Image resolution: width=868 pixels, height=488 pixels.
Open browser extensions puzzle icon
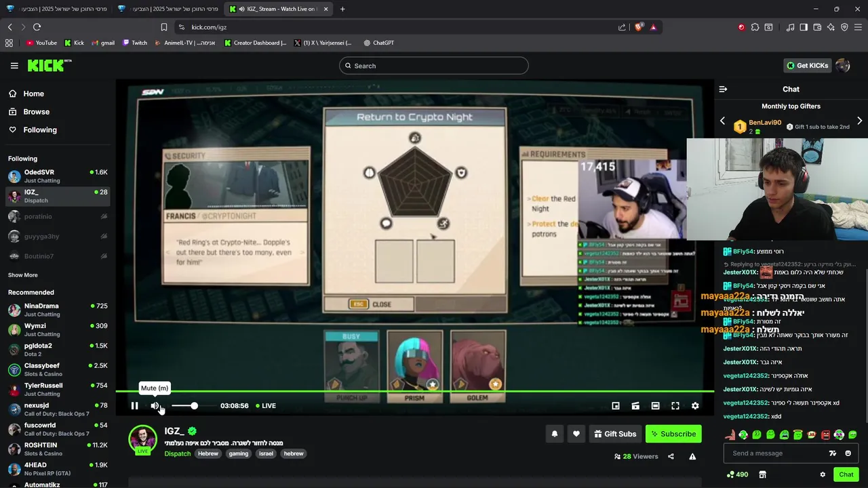(755, 27)
